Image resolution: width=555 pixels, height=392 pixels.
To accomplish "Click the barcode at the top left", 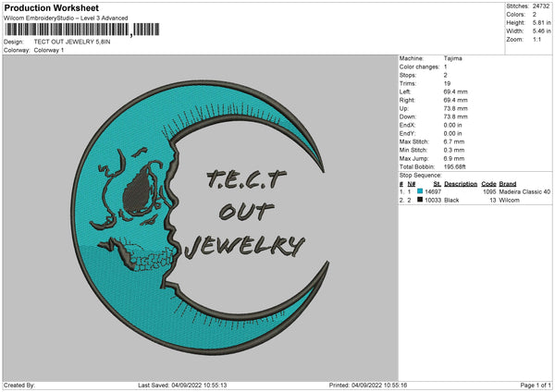I will click(x=67, y=31).
